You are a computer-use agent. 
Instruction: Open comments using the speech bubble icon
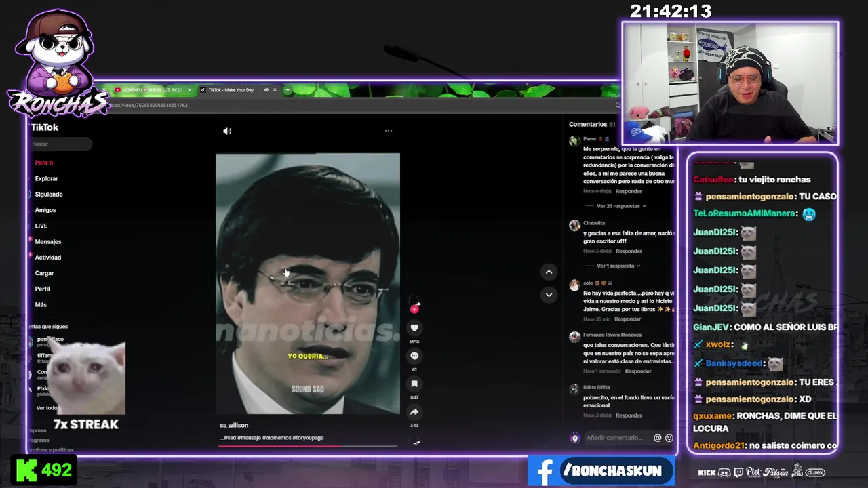coord(414,356)
